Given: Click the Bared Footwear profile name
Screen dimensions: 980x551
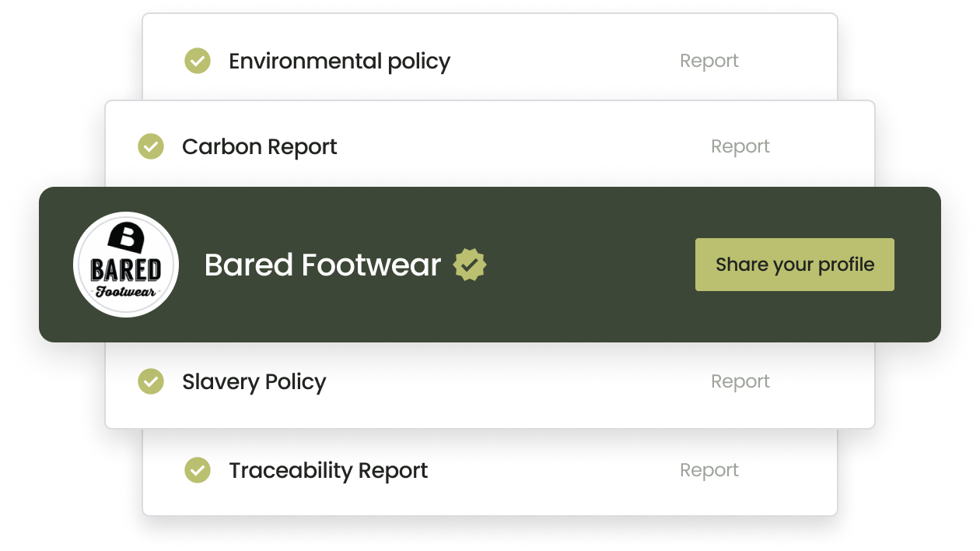Looking at the screenshot, I should click(x=323, y=265).
